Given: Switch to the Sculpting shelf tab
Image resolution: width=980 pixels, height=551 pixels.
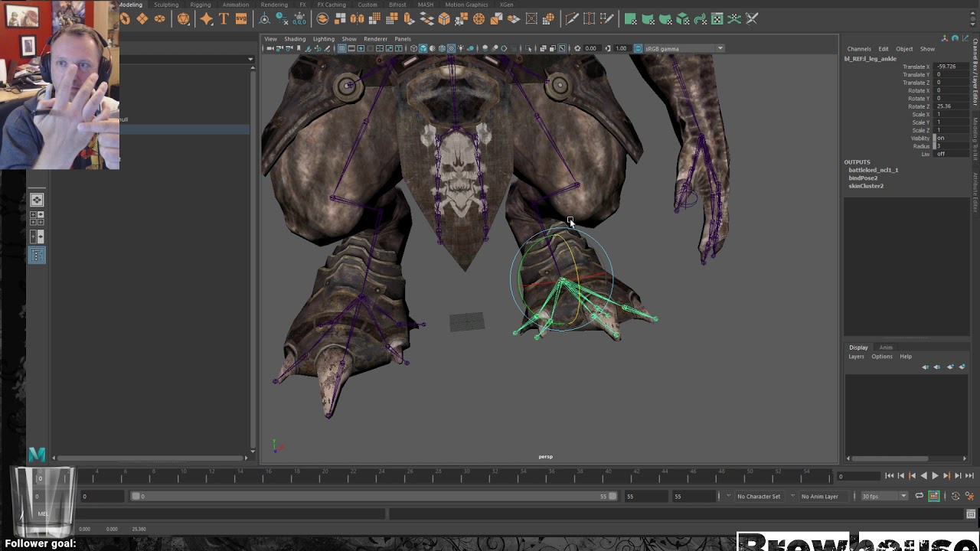Looking at the screenshot, I should [x=166, y=5].
